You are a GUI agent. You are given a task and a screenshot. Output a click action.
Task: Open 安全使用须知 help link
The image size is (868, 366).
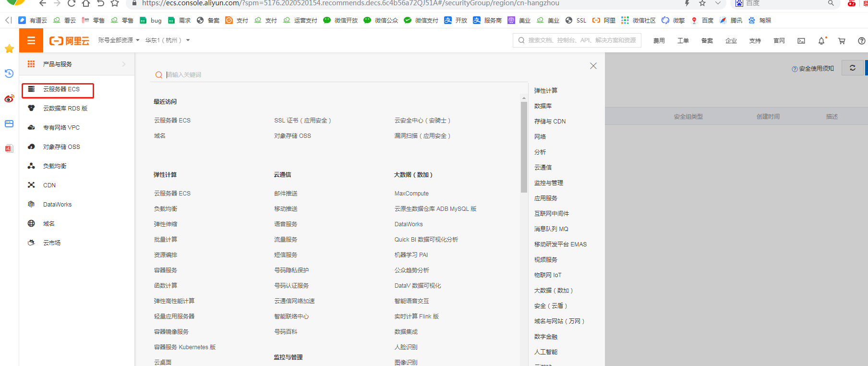pyautogui.click(x=813, y=69)
